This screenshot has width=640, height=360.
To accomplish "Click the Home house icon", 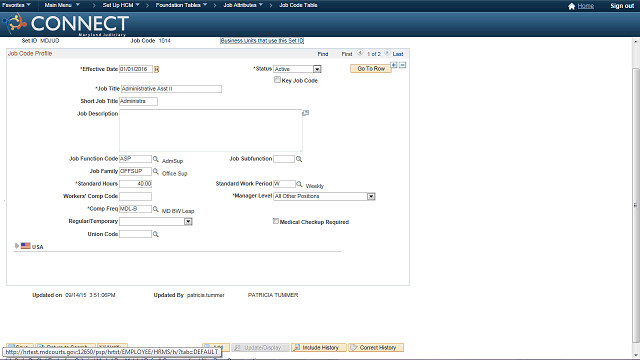I will point(571,6).
